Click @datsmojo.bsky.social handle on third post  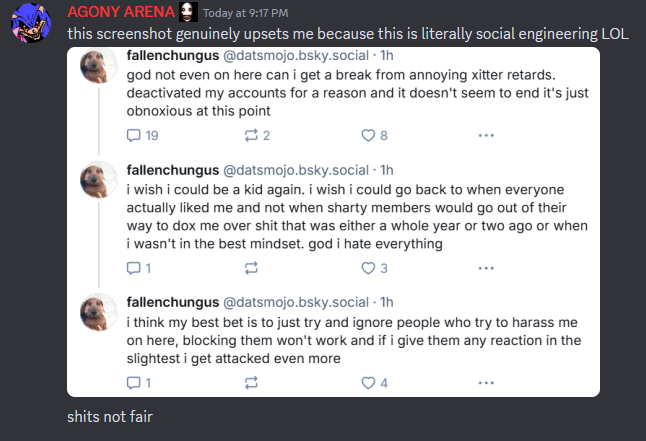coord(291,302)
